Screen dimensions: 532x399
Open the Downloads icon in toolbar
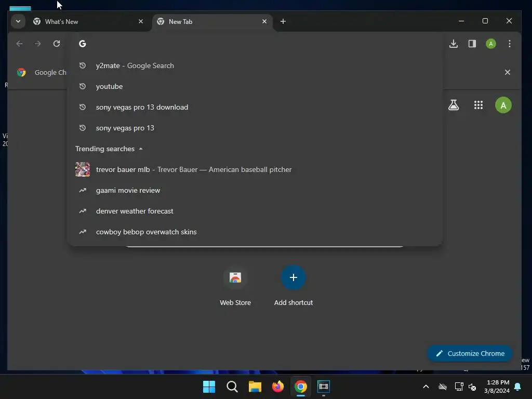[453, 44]
